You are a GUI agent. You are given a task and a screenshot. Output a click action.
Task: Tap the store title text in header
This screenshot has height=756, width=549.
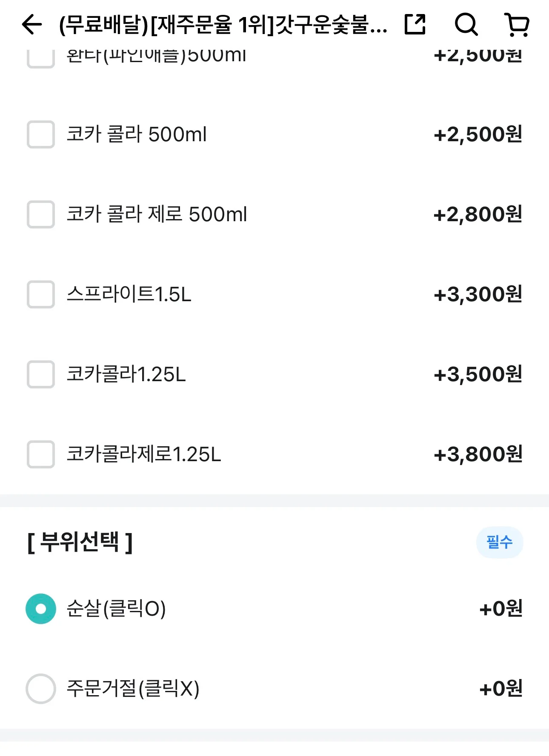[x=223, y=25]
